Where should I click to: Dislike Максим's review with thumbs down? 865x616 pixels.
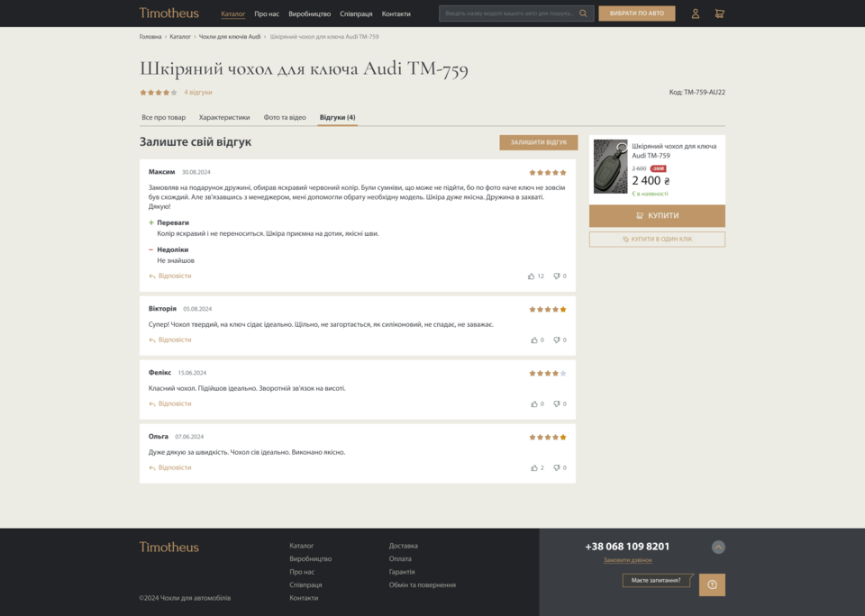click(x=557, y=276)
